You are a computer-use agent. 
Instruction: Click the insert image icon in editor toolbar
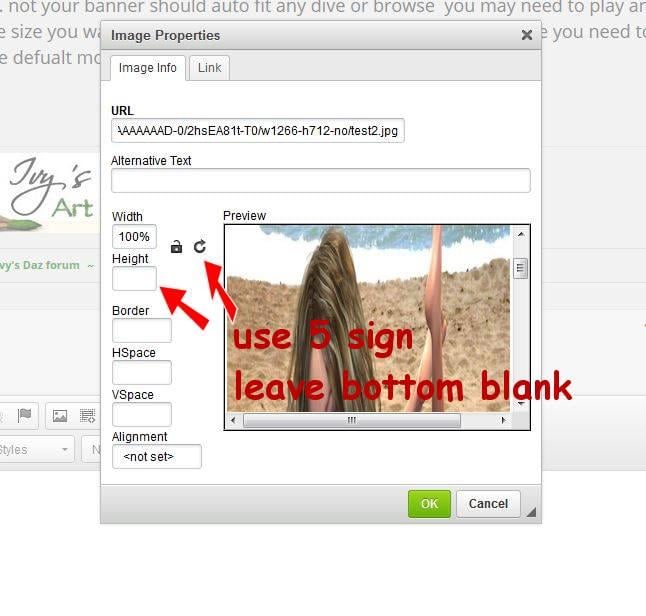coord(60,416)
